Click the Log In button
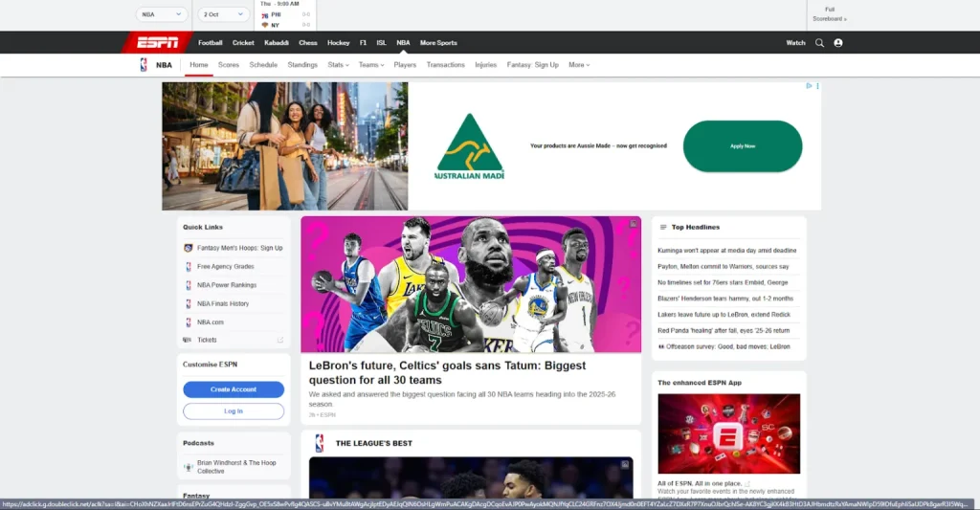The height and width of the screenshot is (510, 980). (234, 411)
